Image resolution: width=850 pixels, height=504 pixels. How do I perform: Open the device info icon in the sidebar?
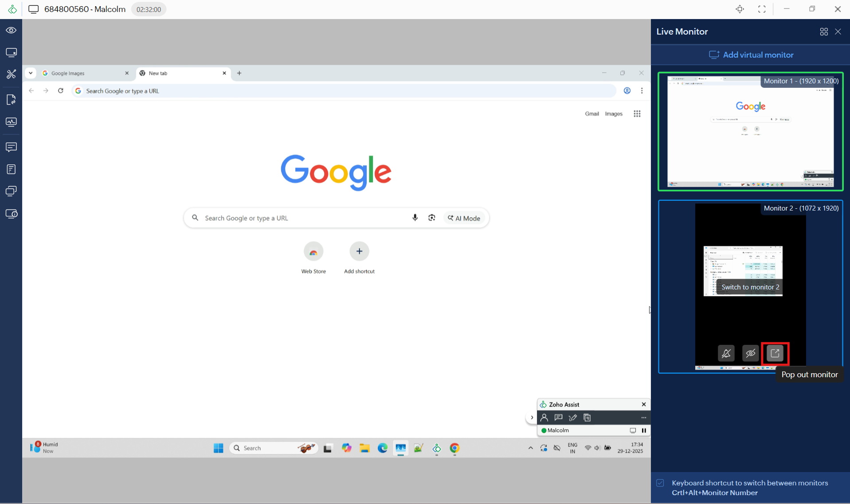11,214
